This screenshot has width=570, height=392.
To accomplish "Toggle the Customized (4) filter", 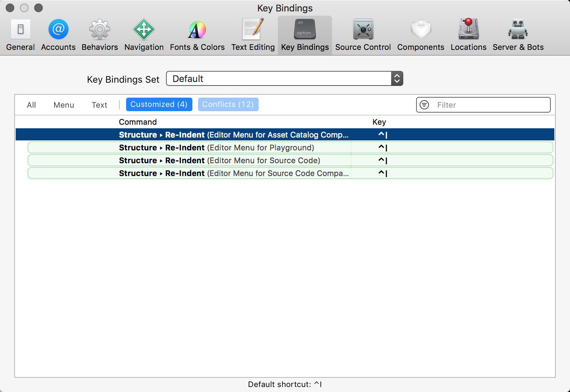I will (159, 104).
